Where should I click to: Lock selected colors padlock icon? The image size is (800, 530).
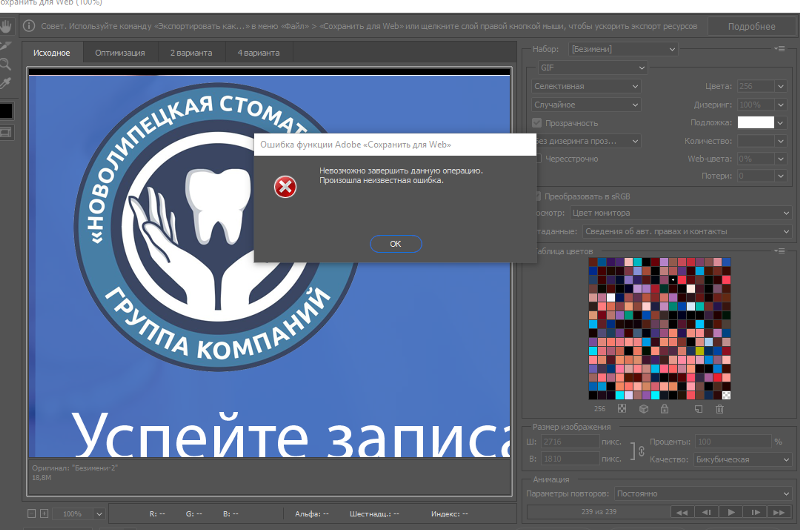click(664, 409)
